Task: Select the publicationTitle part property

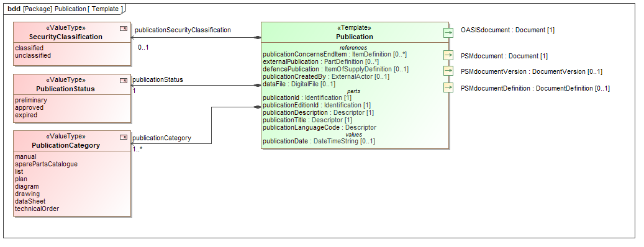Action: pos(307,120)
